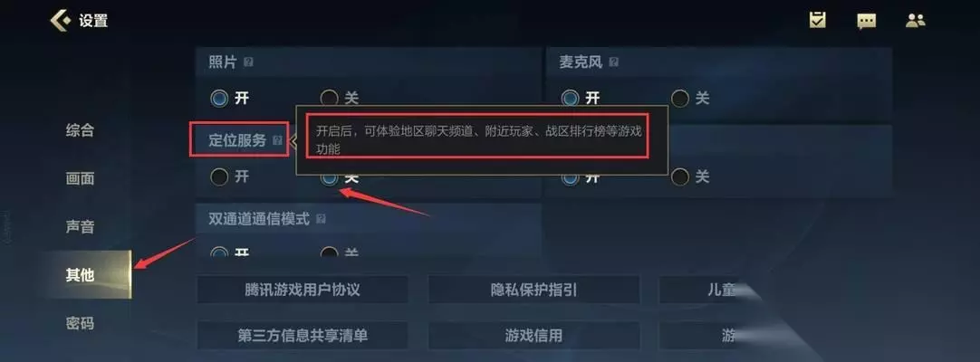Screen dimensions: 980x362
Task: Open 隐私保护指引
Action: tap(533, 290)
